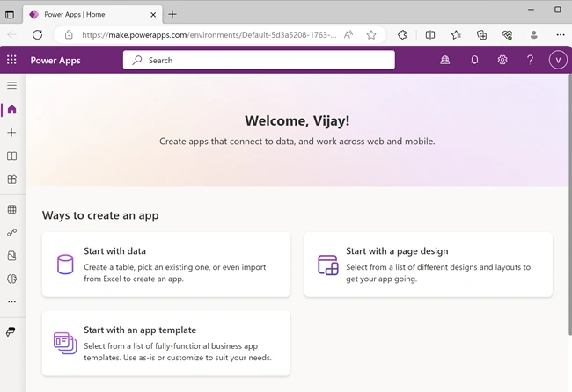Click the app template stacked icon
The height and width of the screenshot is (392, 572).
(x=65, y=343)
